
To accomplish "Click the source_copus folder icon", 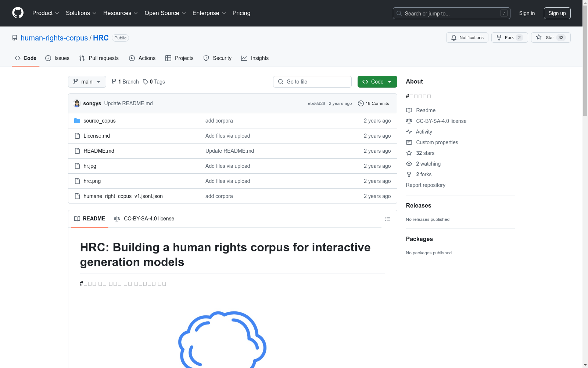I will [x=77, y=121].
